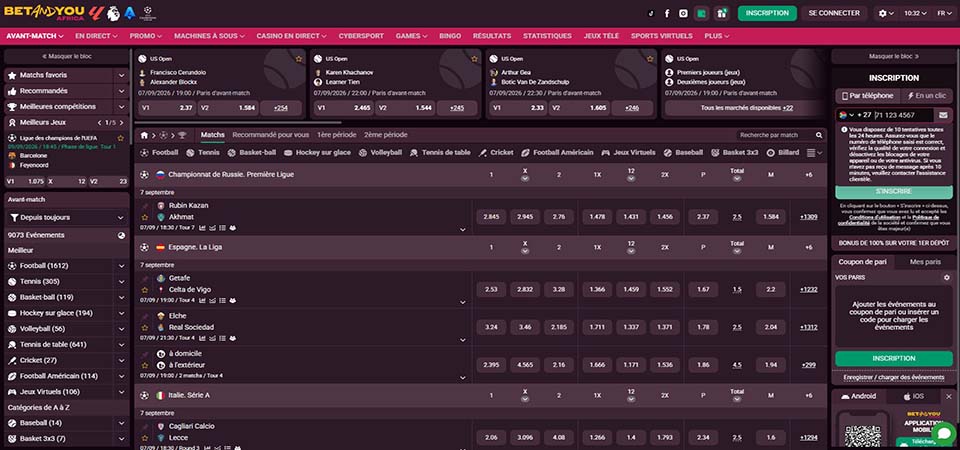The height and width of the screenshot is (450, 960).
Task: Filter by Football Américain in sports bar
Action: click(x=557, y=152)
